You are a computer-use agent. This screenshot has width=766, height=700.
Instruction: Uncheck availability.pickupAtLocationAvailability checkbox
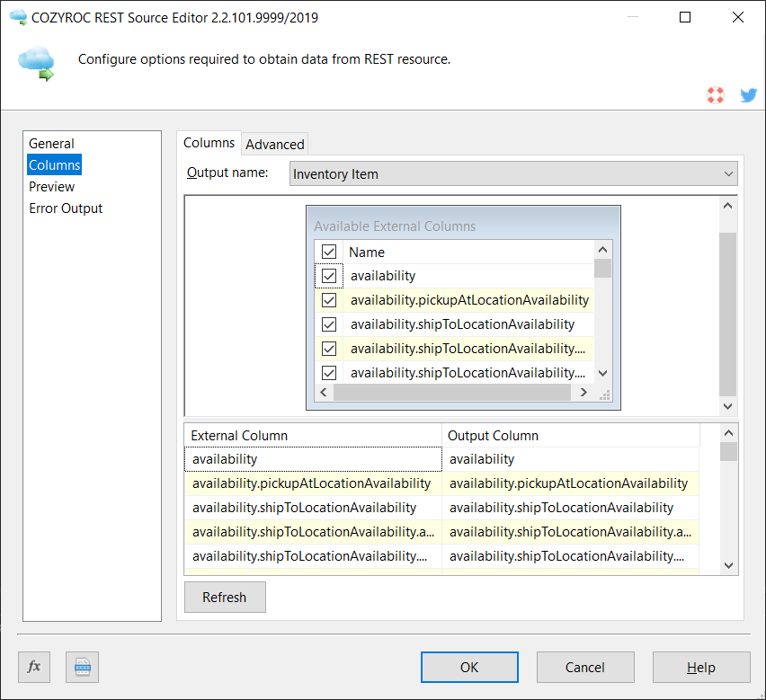[x=329, y=300]
